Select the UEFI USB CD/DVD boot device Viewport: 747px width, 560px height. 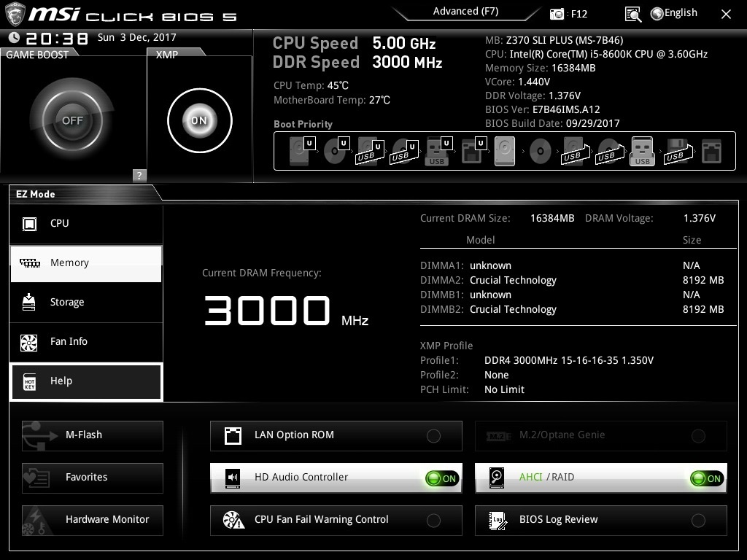click(x=404, y=151)
